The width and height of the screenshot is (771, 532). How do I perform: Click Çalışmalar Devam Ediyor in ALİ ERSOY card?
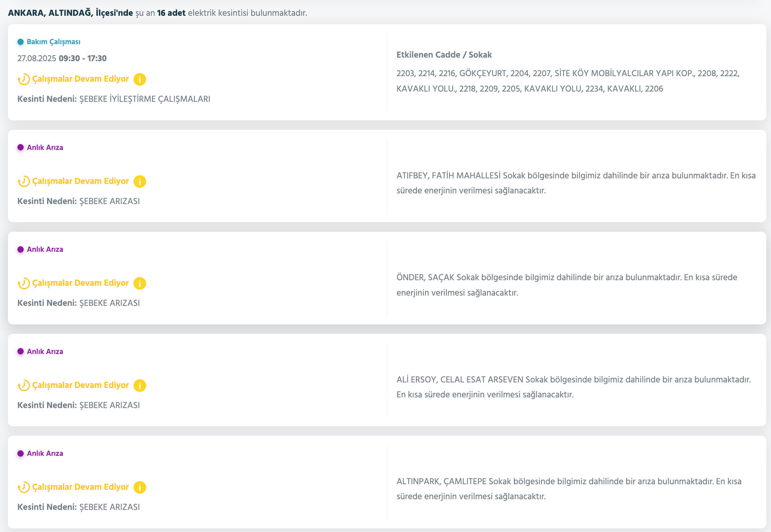pos(81,385)
